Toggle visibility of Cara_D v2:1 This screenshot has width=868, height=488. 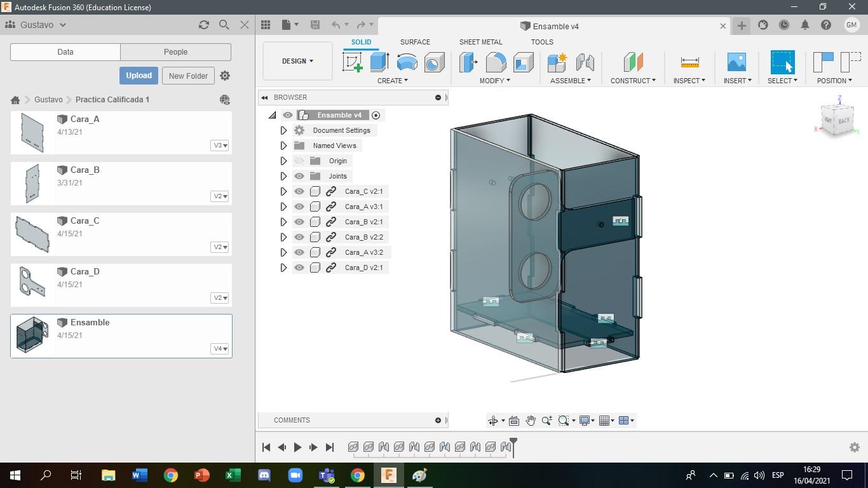299,268
